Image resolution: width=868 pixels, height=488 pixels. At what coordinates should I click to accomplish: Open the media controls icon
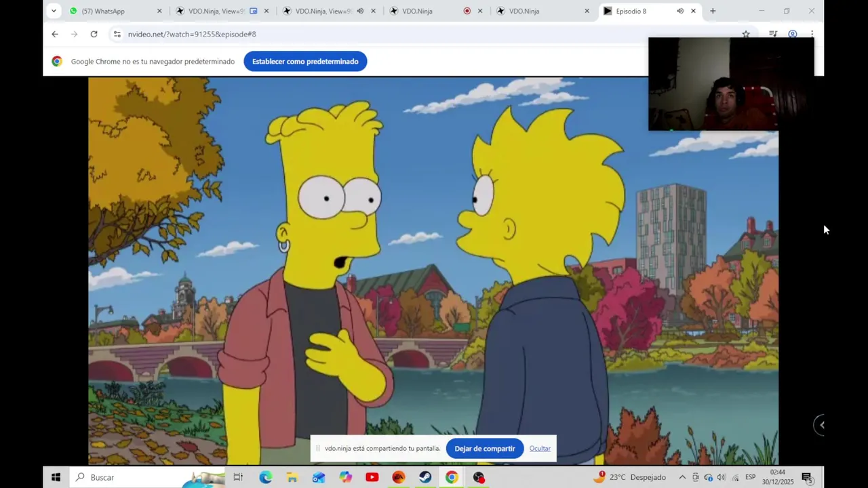773,34
